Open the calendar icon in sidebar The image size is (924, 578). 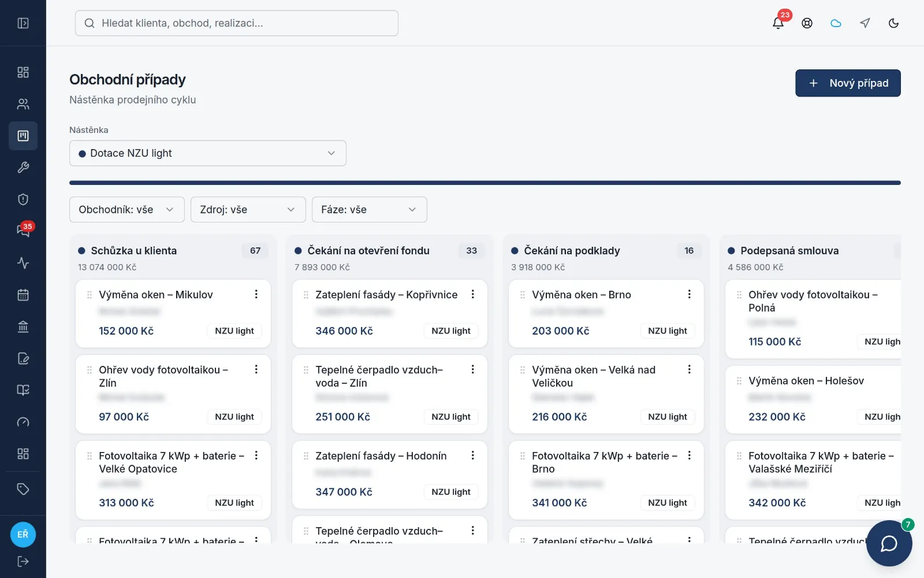click(x=23, y=295)
